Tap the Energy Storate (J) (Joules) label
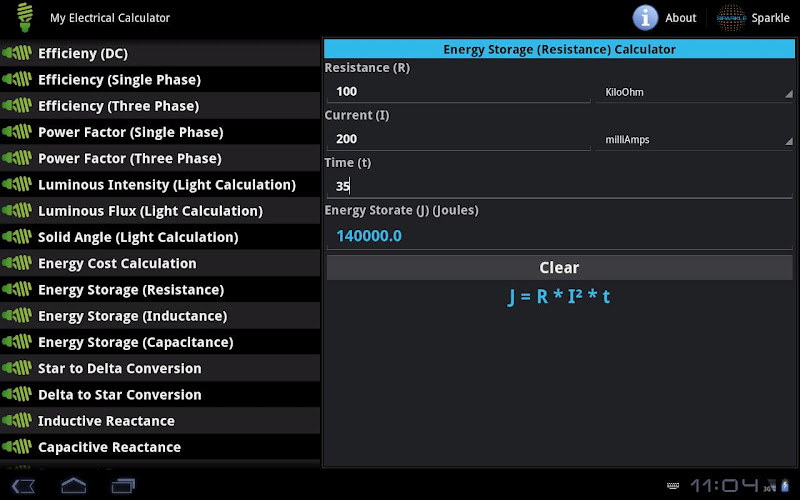The image size is (800, 500). [402, 210]
